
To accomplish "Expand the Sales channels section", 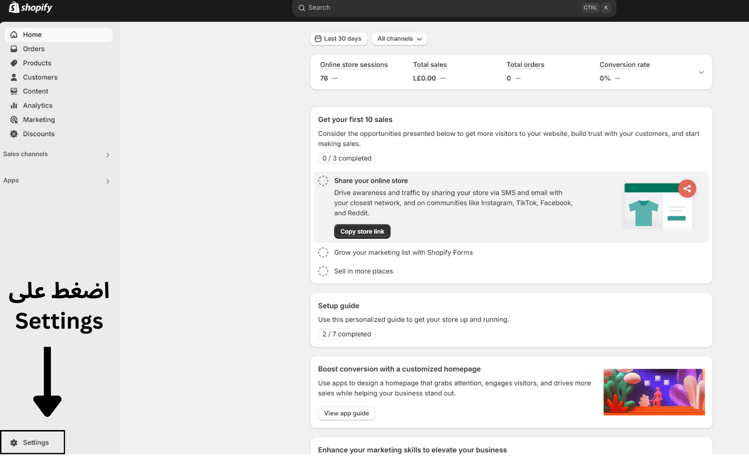I will coord(107,155).
